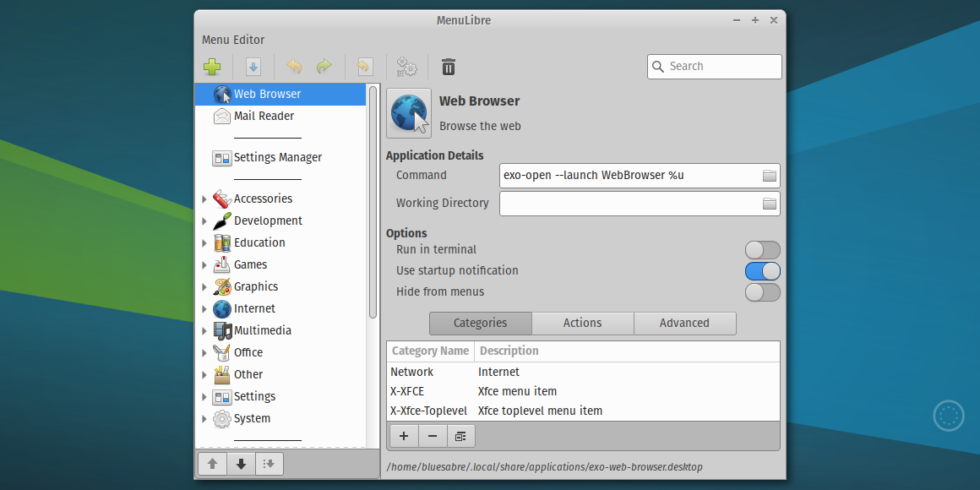Click the Execute launcher gears icon

[x=406, y=66]
